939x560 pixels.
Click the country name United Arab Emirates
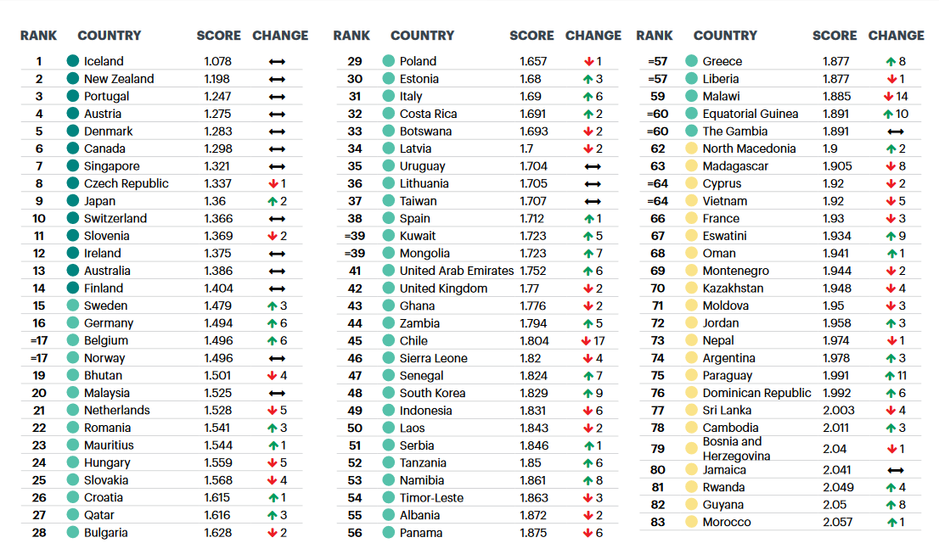[x=457, y=271]
